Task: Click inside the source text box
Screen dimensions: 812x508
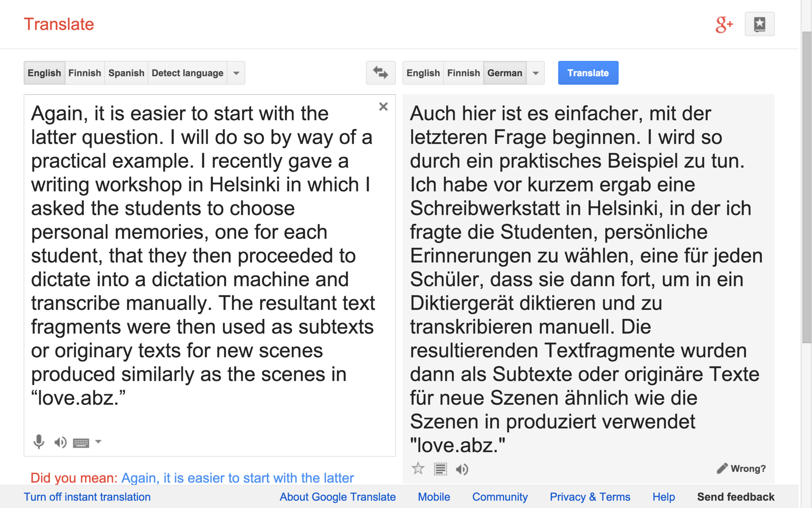Action: 203,254
